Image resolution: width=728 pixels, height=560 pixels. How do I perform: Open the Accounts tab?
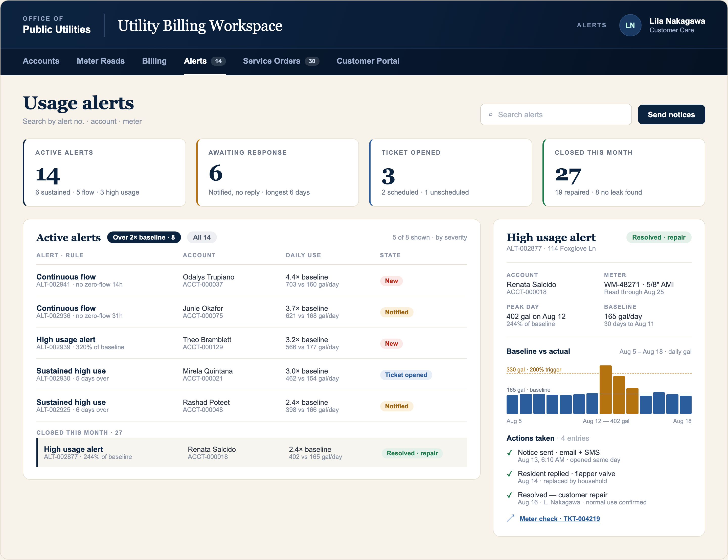click(41, 61)
